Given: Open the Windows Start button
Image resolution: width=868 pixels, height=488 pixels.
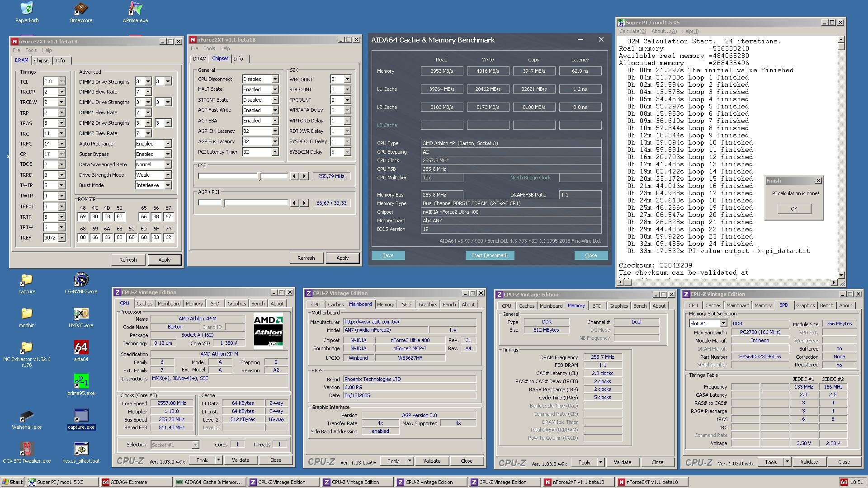Looking at the screenshot, I should click(x=12, y=482).
